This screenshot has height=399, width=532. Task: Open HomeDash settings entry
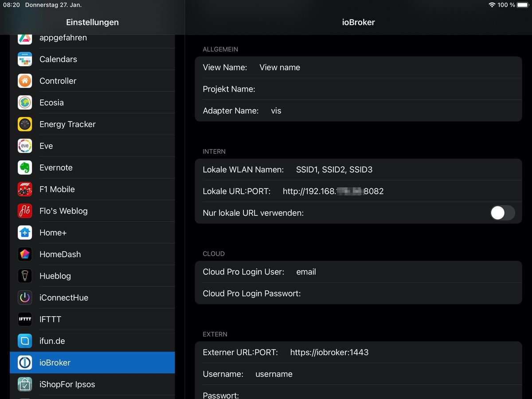pos(92,254)
